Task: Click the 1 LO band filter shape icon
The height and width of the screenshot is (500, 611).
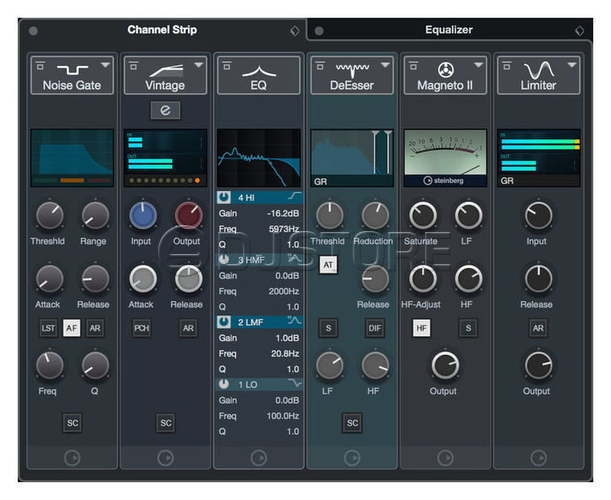Action: click(x=295, y=383)
